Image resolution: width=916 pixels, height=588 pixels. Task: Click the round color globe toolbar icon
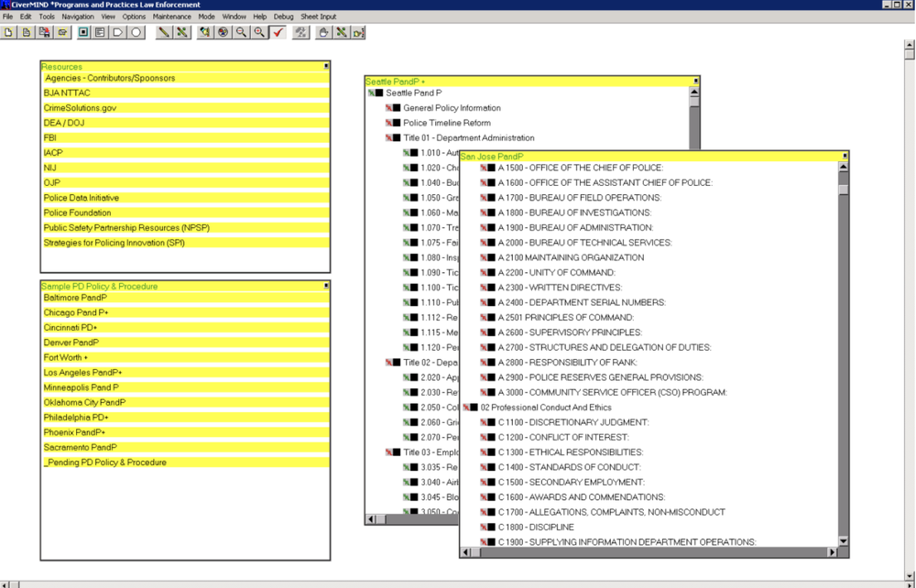point(223,33)
